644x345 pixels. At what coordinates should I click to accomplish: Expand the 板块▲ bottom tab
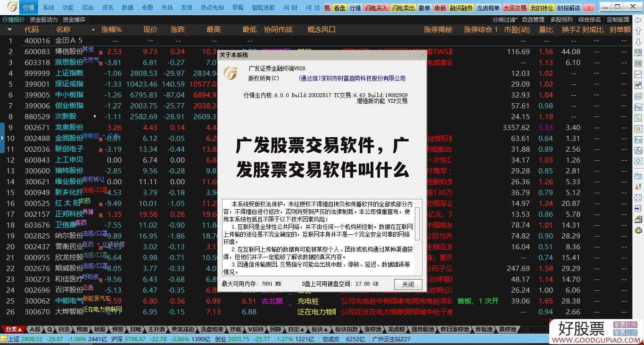click(x=319, y=329)
